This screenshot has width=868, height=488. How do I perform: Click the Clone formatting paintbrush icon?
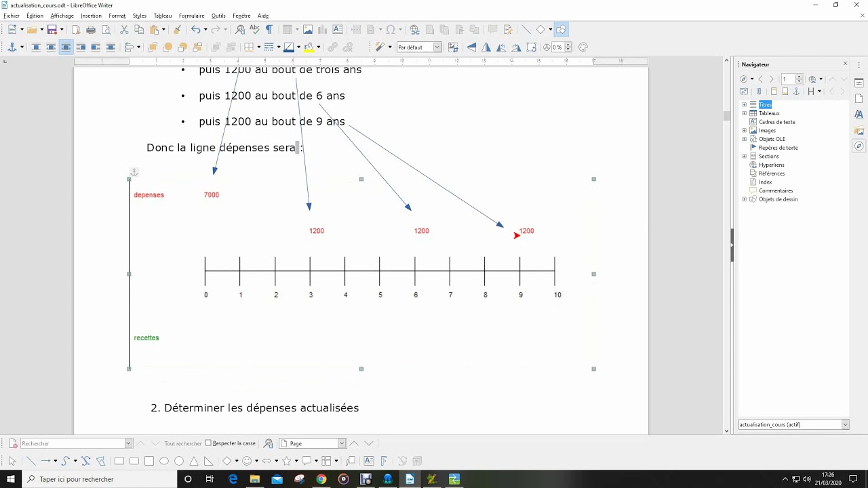(x=177, y=30)
